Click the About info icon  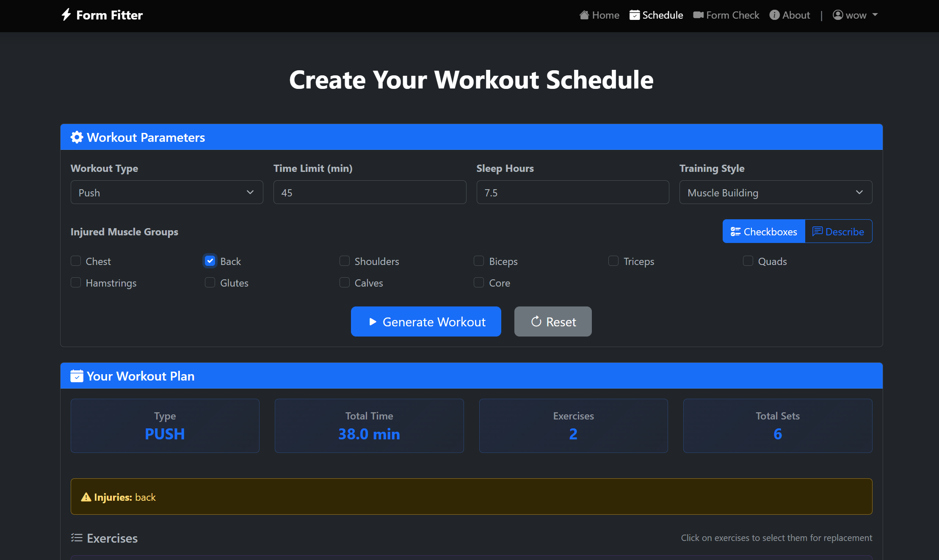coord(774,15)
